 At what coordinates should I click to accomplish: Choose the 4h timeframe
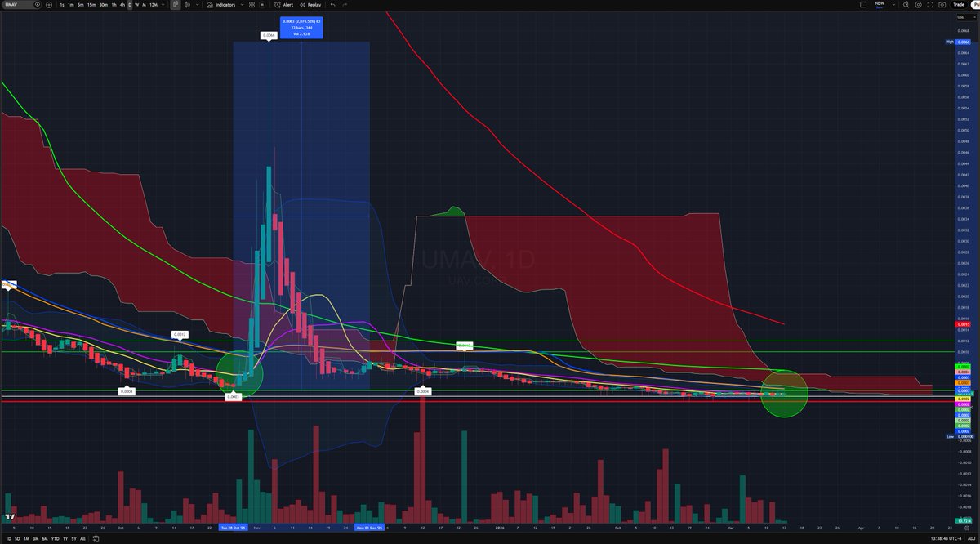pyautogui.click(x=122, y=5)
